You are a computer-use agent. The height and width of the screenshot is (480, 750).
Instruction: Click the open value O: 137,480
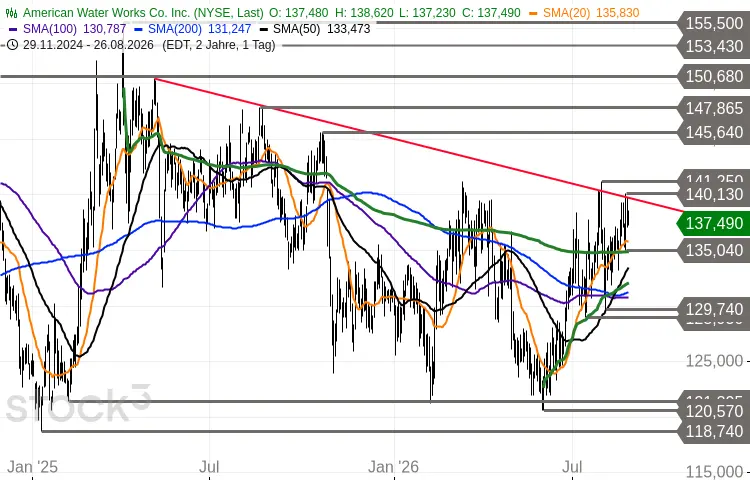[x=298, y=13]
